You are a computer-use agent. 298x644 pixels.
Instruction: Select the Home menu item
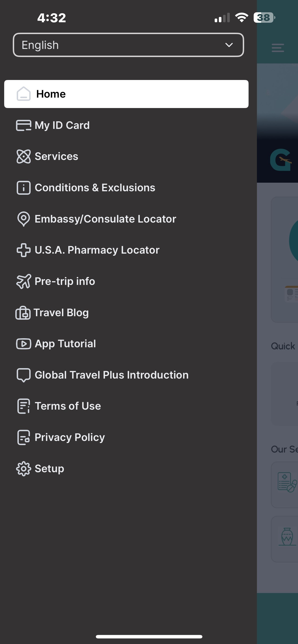pos(126,94)
